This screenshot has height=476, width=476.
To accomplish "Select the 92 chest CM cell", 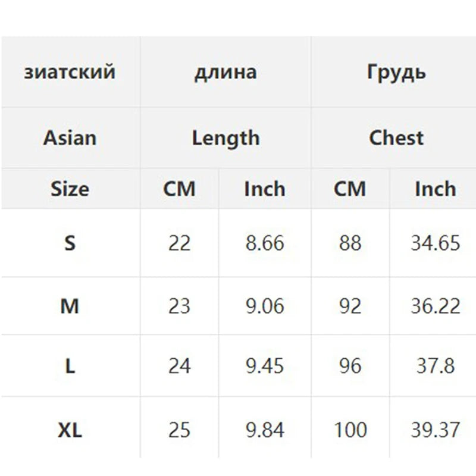I will click(349, 306).
